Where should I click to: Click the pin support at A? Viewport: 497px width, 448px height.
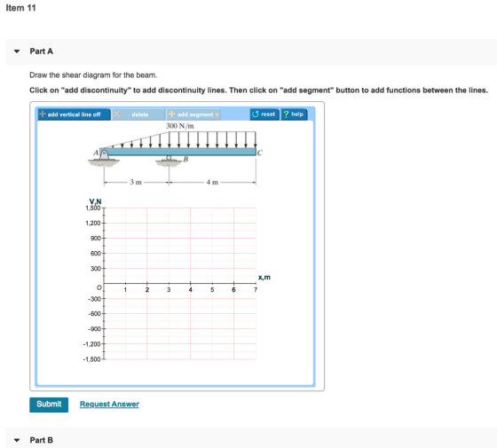[104, 155]
